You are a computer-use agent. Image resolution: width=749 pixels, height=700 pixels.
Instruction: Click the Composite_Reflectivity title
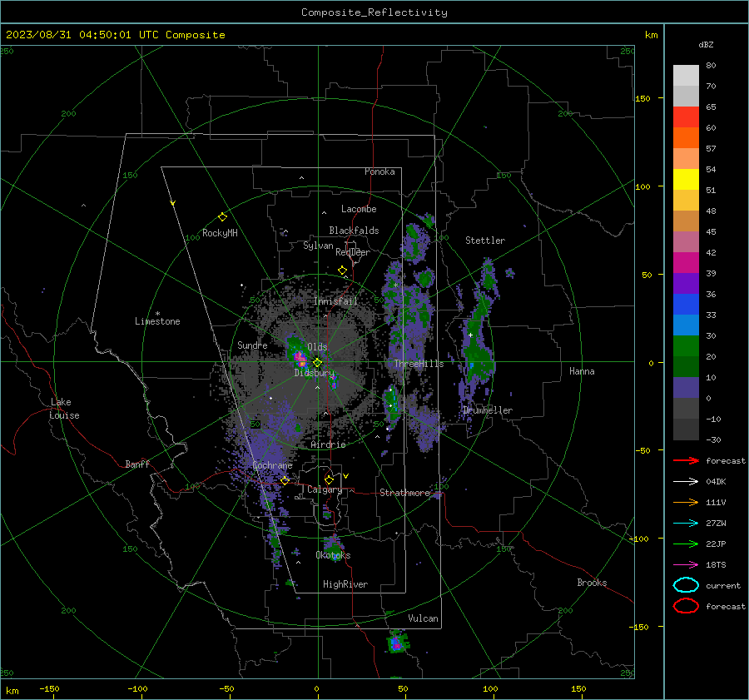click(x=374, y=12)
